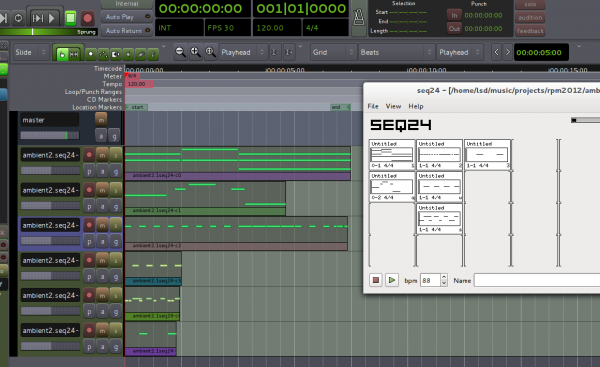Toggle the metronome click icon
This screenshot has height=367, width=600.
[359, 18]
